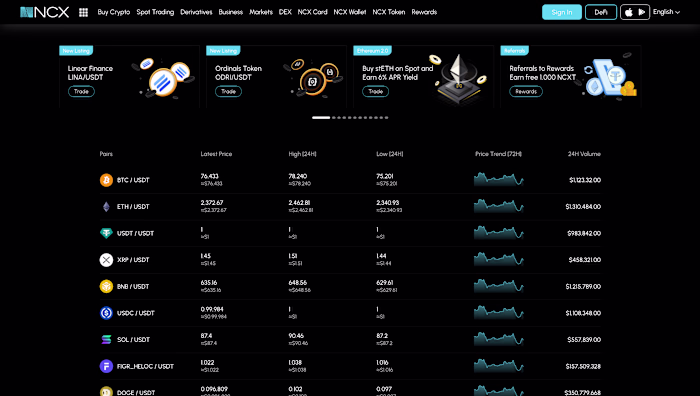Click the Latest Price column header
The width and height of the screenshot is (700, 396).
pyautogui.click(x=216, y=154)
